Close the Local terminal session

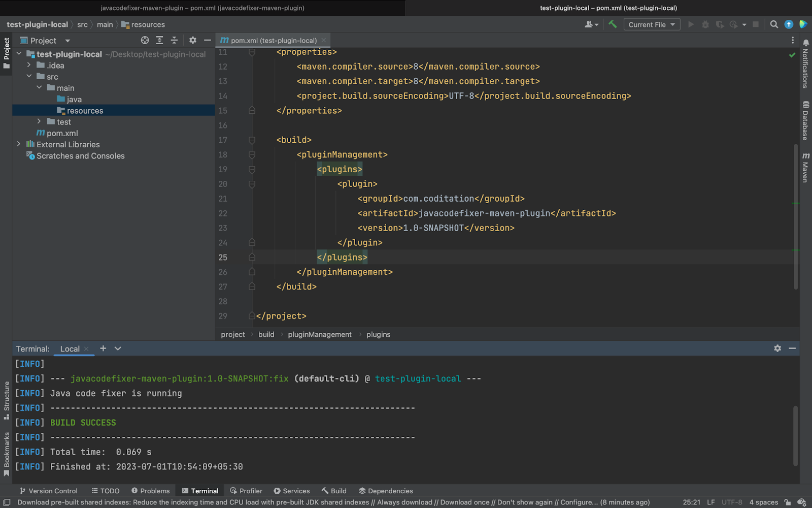point(86,348)
